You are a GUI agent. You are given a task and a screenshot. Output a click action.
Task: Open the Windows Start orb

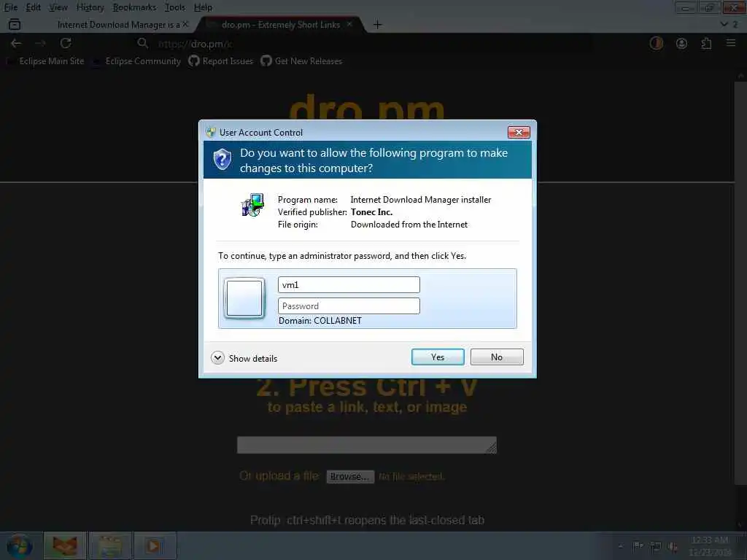tap(20, 547)
